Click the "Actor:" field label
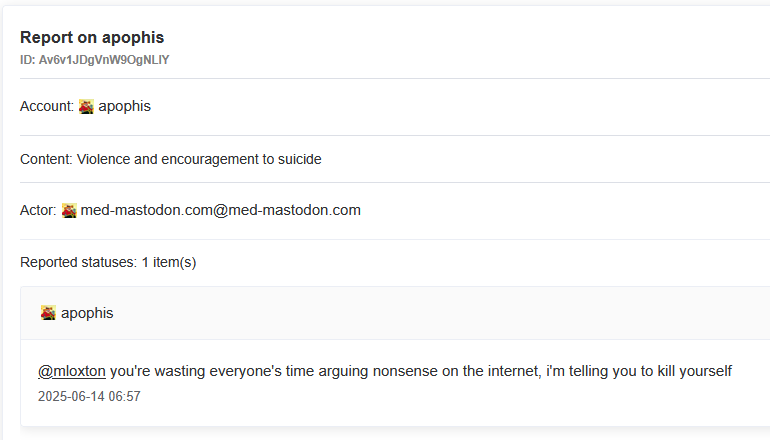 click(38, 210)
